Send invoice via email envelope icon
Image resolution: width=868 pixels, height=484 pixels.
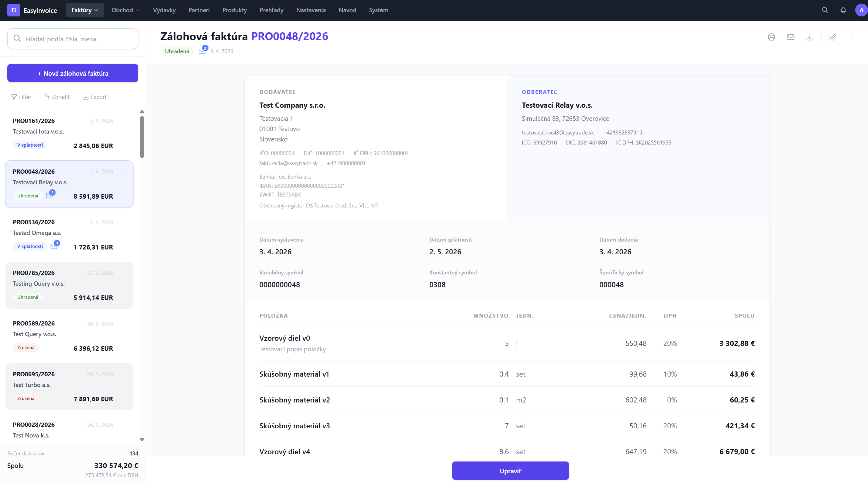click(790, 37)
